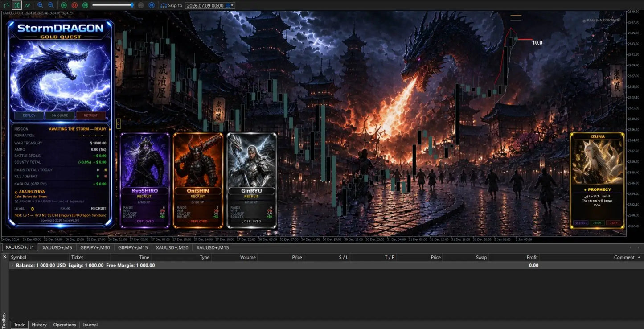Click the StormDRAGON dragon artwork
This screenshot has width=644, height=329.
point(60,75)
